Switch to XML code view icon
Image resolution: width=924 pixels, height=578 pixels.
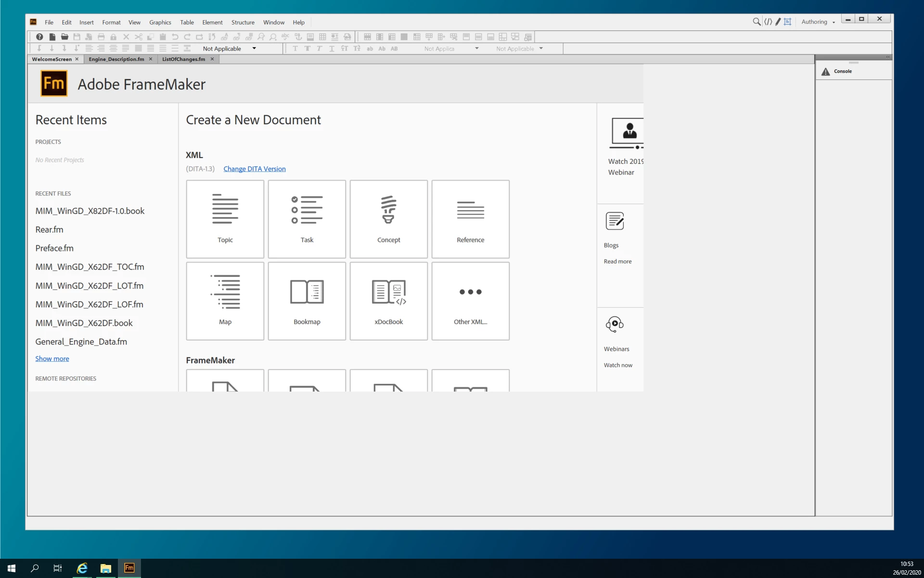[768, 22]
